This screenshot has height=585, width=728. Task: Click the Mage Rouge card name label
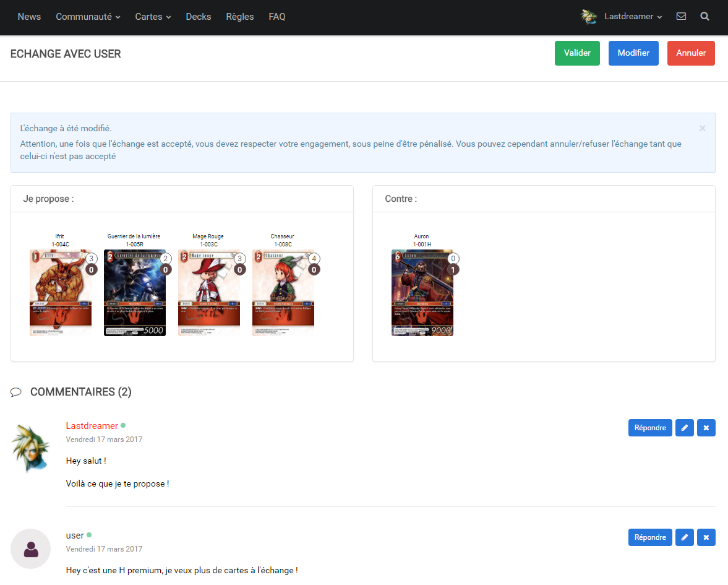click(208, 236)
